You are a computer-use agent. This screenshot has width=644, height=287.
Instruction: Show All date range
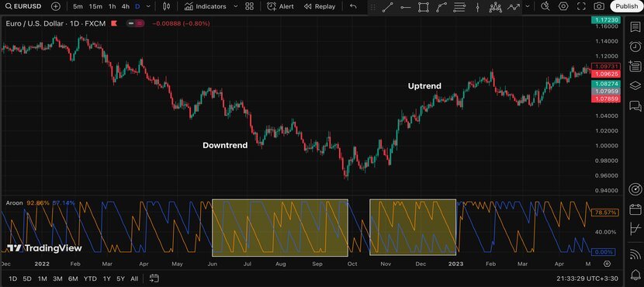[134, 278]
